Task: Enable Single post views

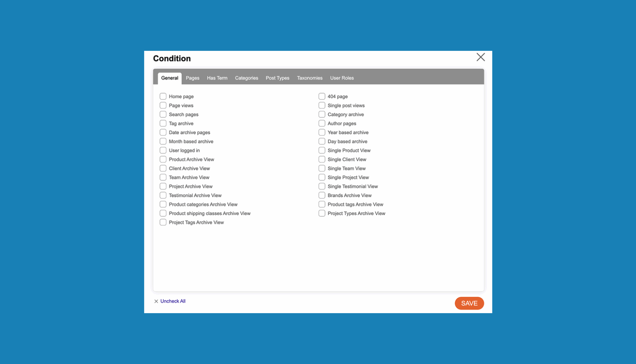Action: (x=322, y=105)
